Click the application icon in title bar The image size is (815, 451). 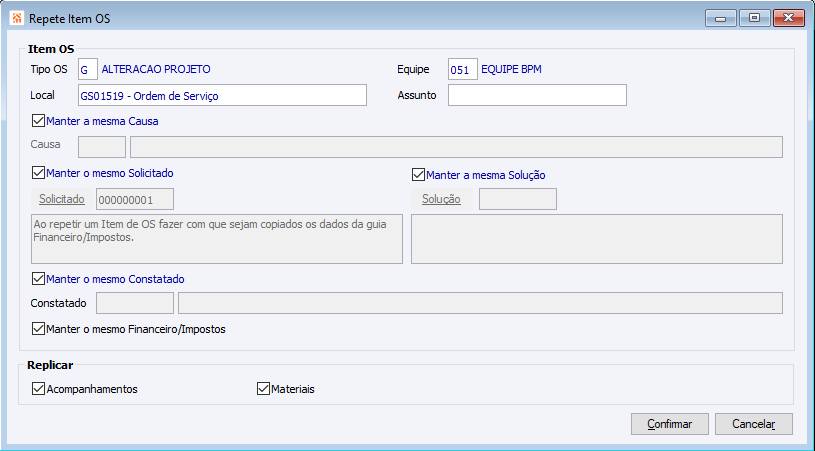pyautogui.click(x=17, y=19)
